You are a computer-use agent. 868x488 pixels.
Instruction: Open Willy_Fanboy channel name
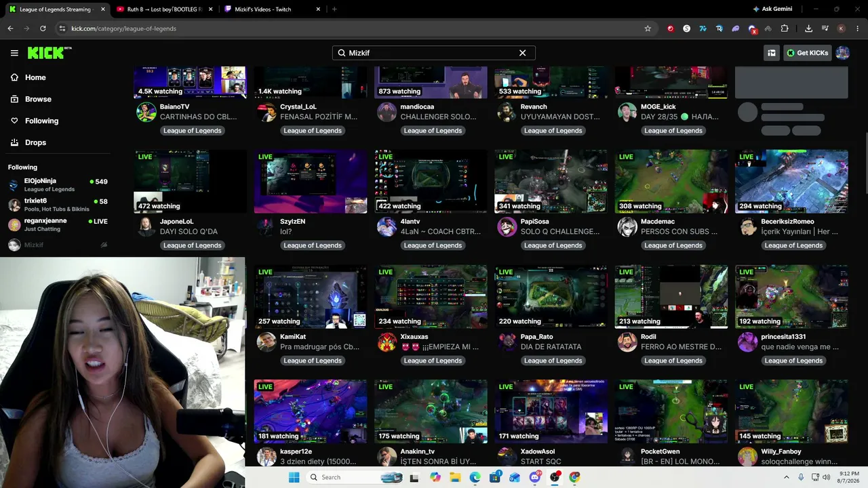pos(781,451)
